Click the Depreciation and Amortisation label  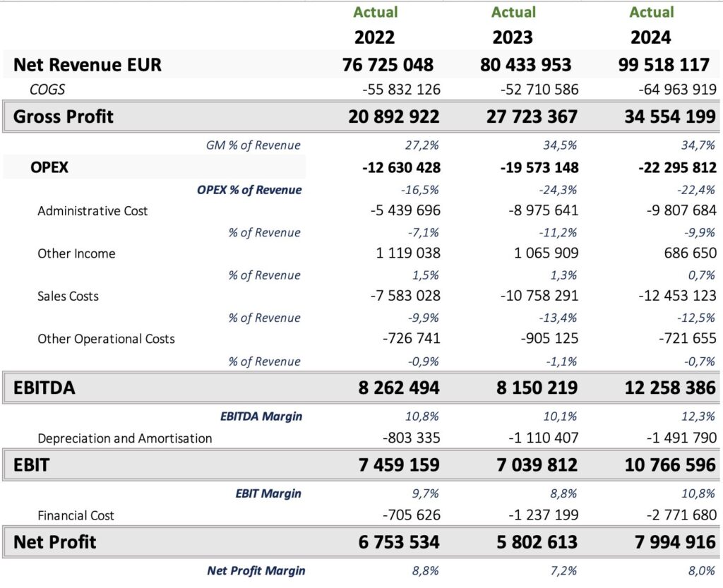(124, 438)
